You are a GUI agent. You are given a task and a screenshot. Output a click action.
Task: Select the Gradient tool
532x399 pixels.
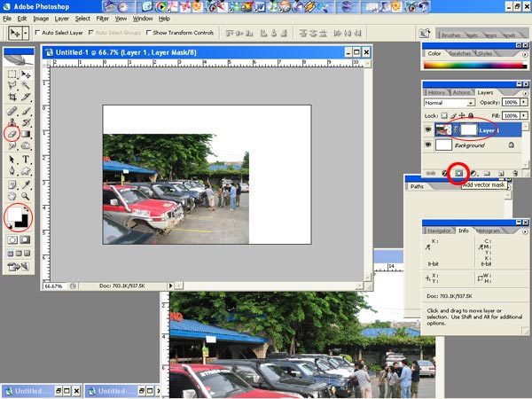[26, 135]
